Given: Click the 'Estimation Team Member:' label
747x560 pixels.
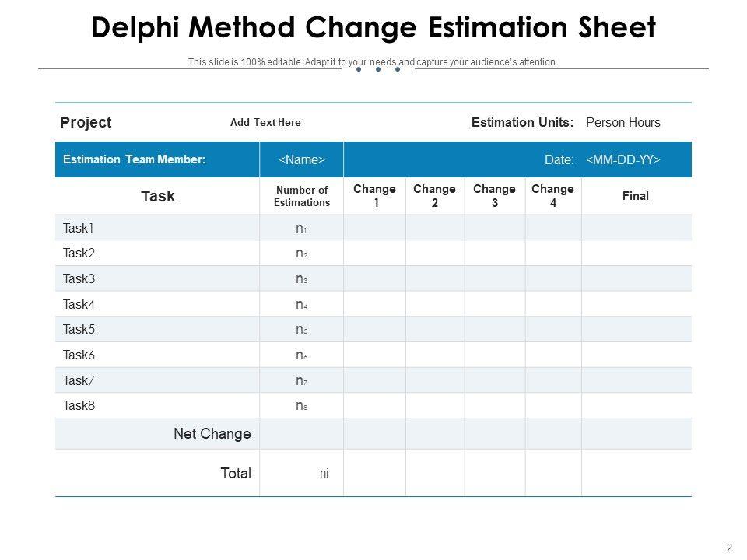Looking at the screenshot, I should click(x=134, y=159).
